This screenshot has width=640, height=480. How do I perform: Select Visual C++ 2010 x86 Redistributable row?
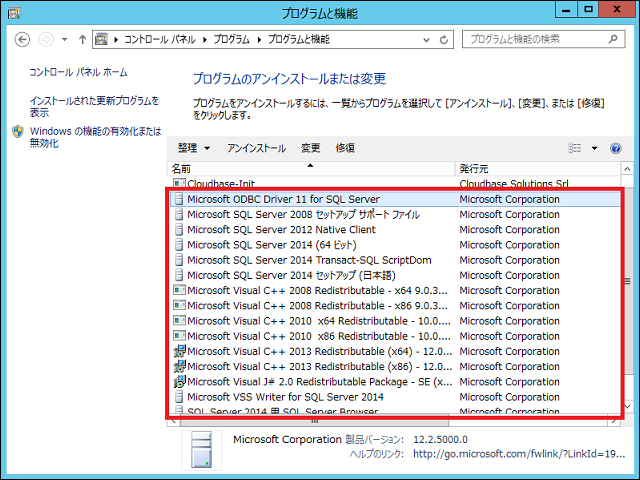[x=394, y=336]
